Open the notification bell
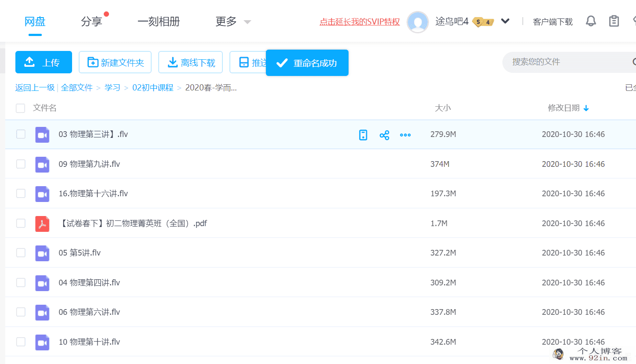Image resolution: width=636 pixels, height=364 pixels. 591,21
